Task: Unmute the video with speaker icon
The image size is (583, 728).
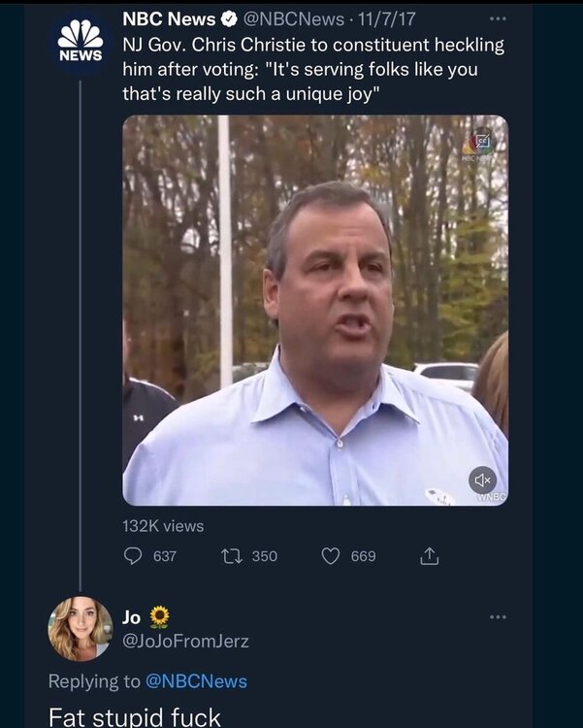Action: tap(482, 480)
